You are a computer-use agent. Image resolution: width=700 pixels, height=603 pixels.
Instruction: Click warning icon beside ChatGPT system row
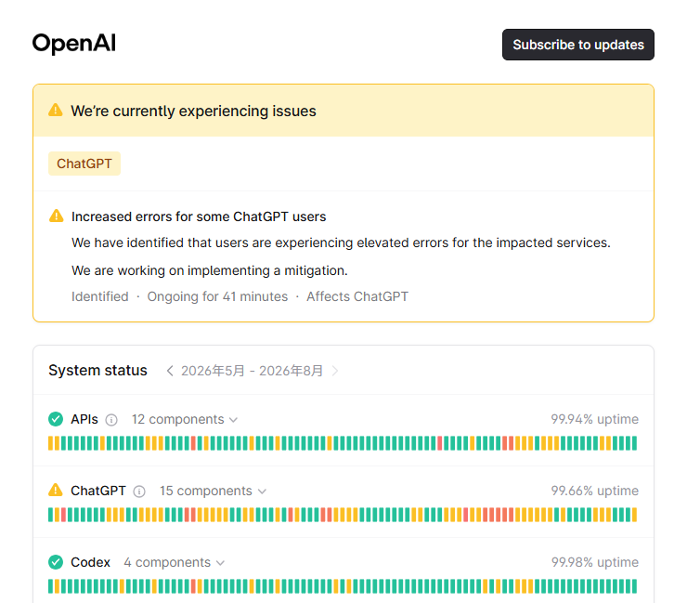pos(56,490)
